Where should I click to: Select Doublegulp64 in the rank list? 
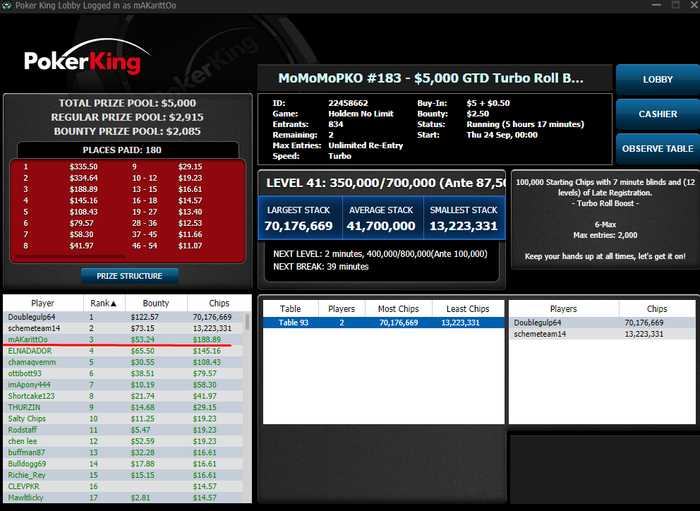pos(124,317)
